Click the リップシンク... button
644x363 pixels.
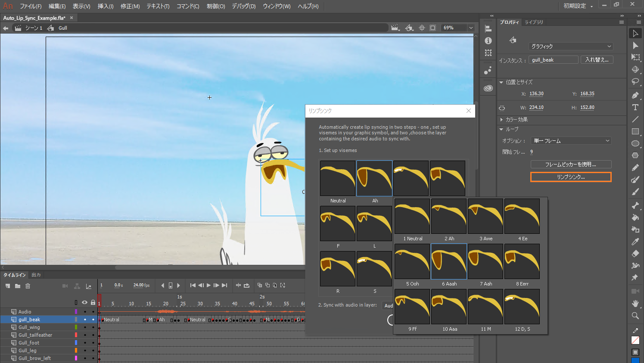(x=571, y=177)
